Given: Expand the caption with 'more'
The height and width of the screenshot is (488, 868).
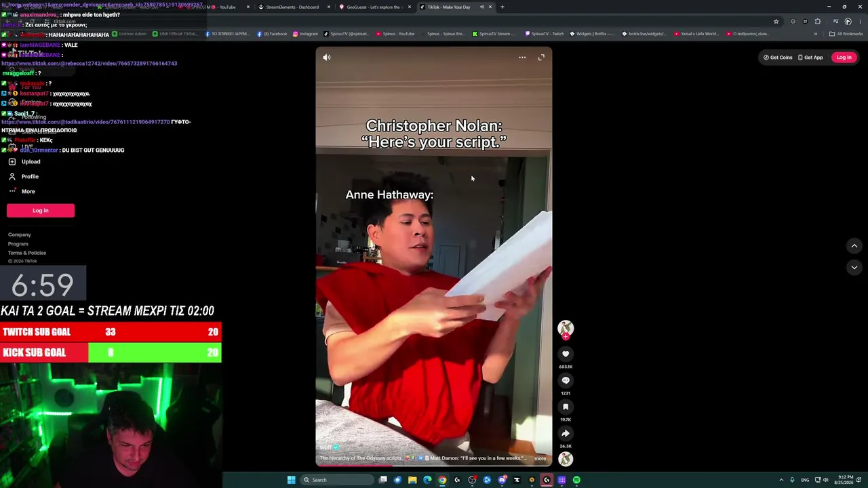Looking at the screenshot, I should coord(540,459).
